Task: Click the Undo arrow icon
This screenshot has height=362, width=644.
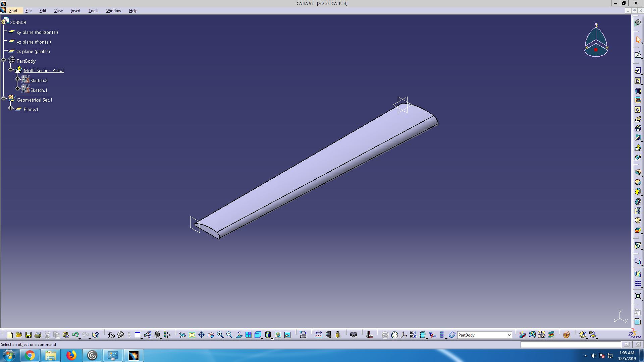Action: [x=75, y=335]
